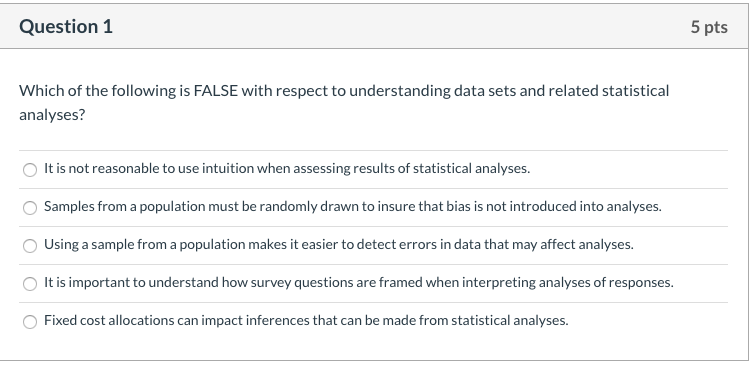Select the radio button for intuition not reasonable

(30, 170)
